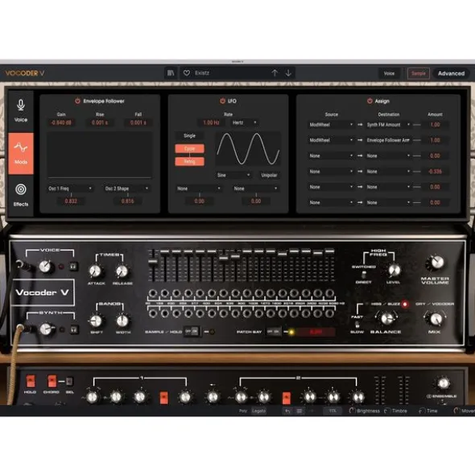Screen dimensions: 475x476
Task: Click the Release time knob
Action: pos(122,271)
